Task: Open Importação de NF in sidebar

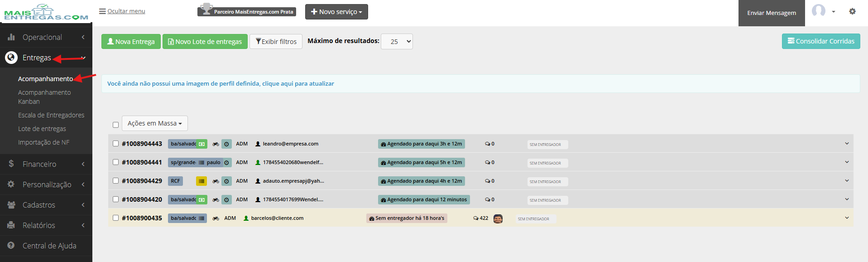Action: pos(44,142)
